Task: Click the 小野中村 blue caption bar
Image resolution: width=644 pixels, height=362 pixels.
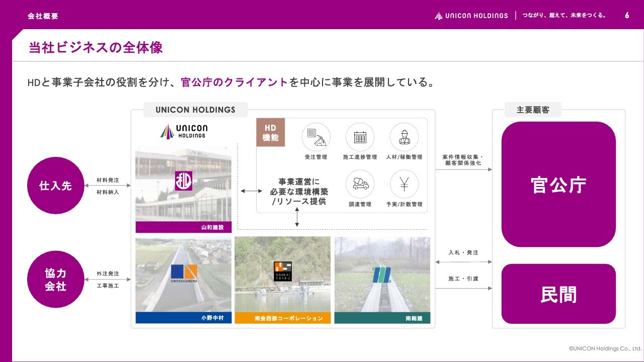Action: pyautogui.click(x=184, y=318)
